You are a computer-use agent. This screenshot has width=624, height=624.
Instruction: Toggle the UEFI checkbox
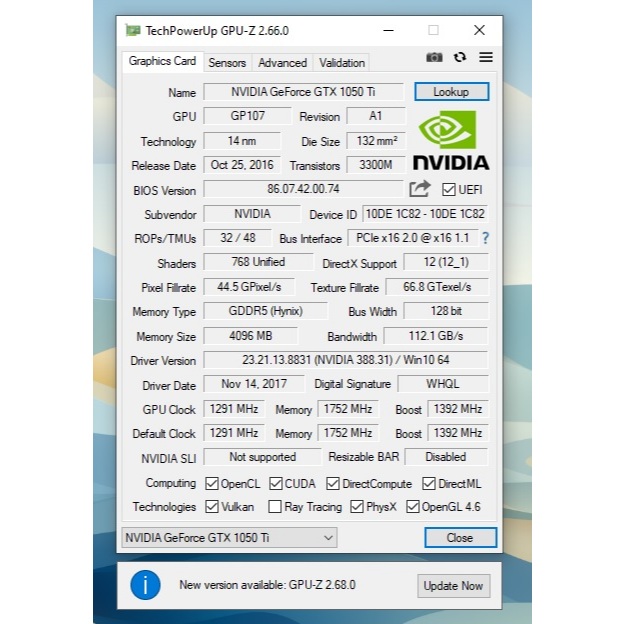point(448,189)
